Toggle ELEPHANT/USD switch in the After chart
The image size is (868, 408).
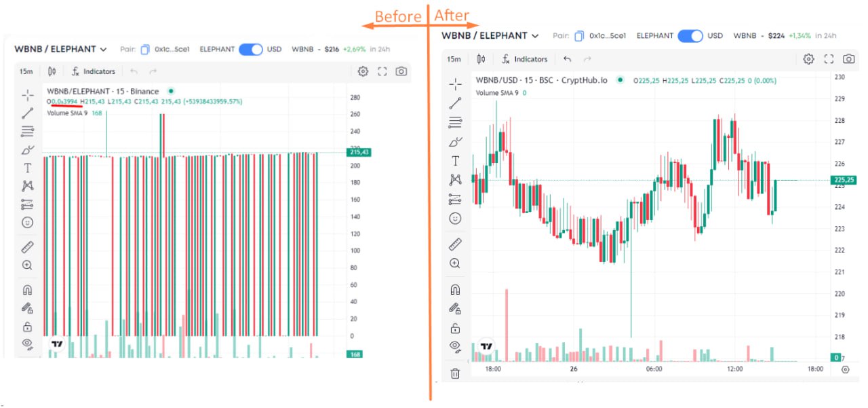(690, 36)
